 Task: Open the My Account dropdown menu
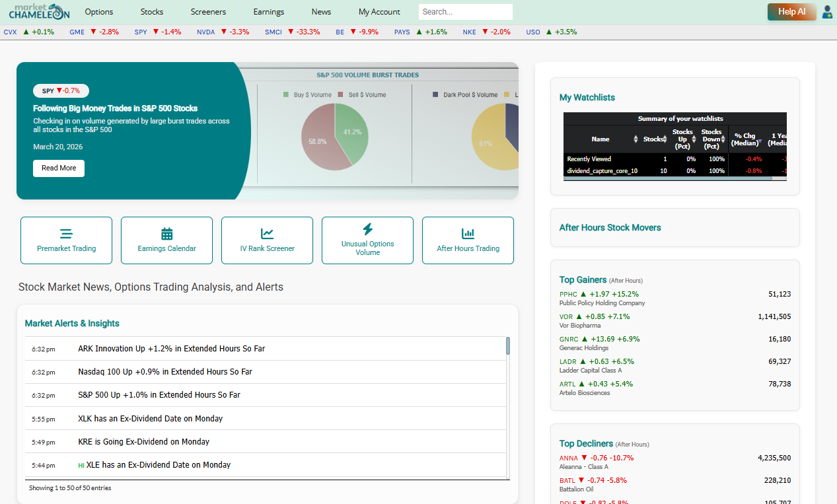point(379,12)
